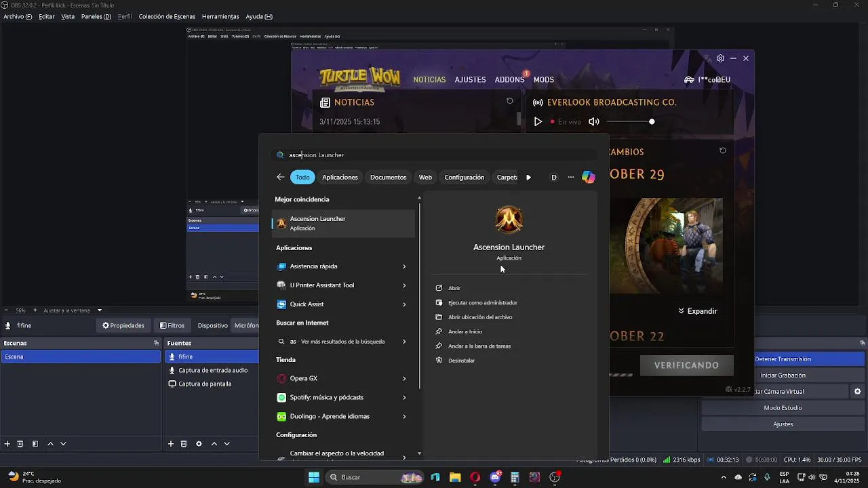
Task: Expand Duolingo store result chevron
Action: pyautogui.click(x=404, y=416)
